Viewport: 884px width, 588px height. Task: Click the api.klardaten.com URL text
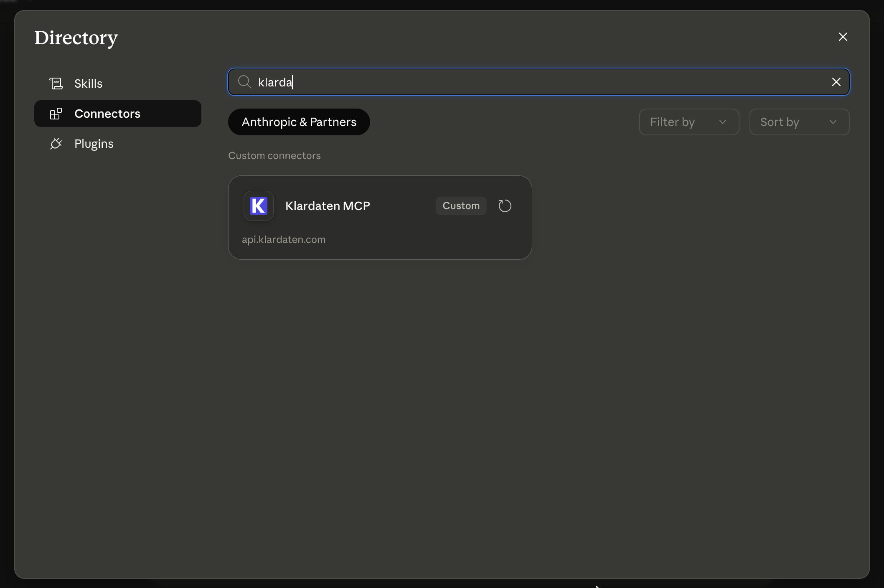click(x=284, y=240)
